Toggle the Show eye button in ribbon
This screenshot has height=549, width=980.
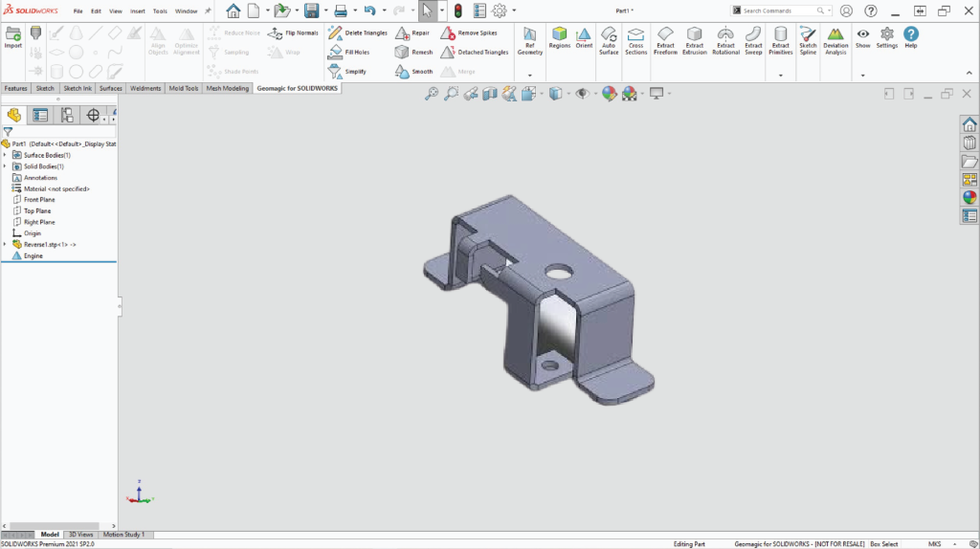(x=862, y=38)
